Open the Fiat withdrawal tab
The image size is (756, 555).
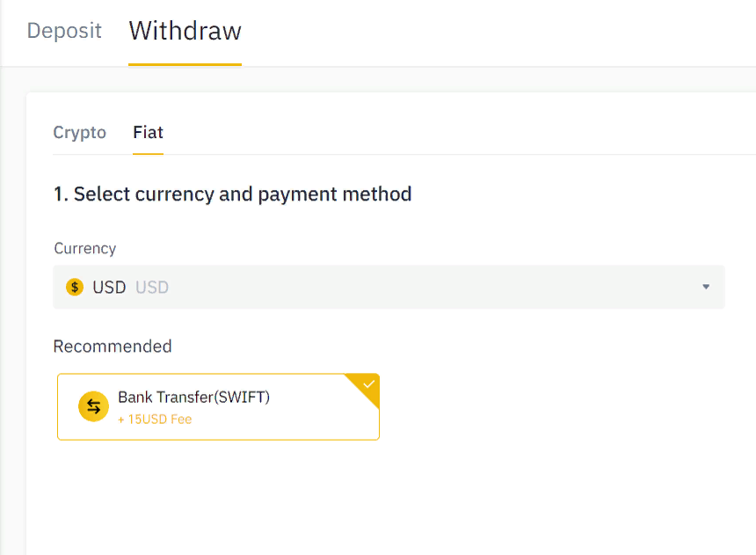pyautogui.click(x=148, y=133)
